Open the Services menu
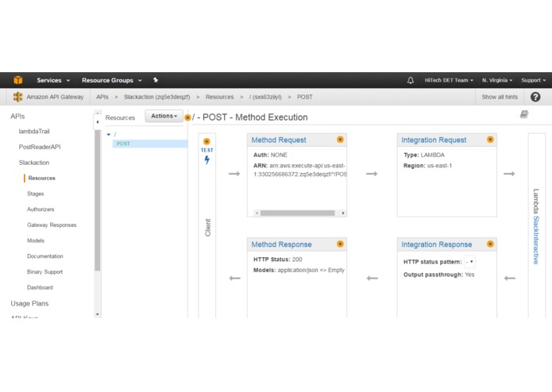 tap(53, 80)
